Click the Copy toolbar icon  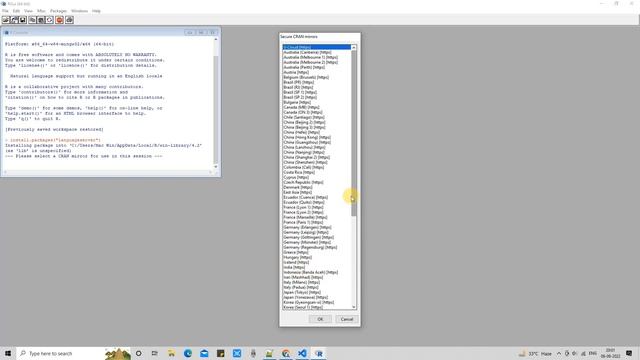(32, 20)
